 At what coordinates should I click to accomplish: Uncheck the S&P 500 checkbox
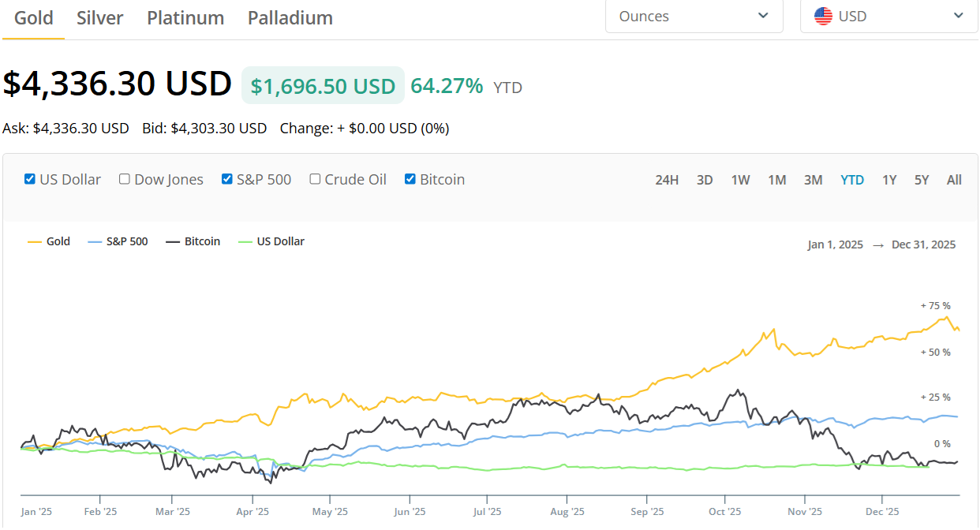227,179
